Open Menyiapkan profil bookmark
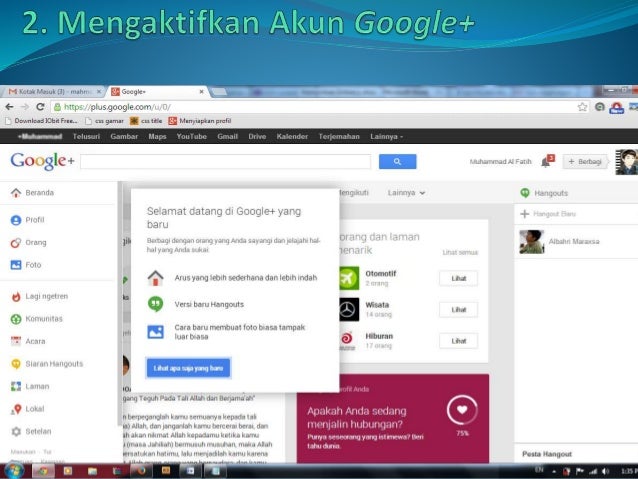 pos(200,121)
